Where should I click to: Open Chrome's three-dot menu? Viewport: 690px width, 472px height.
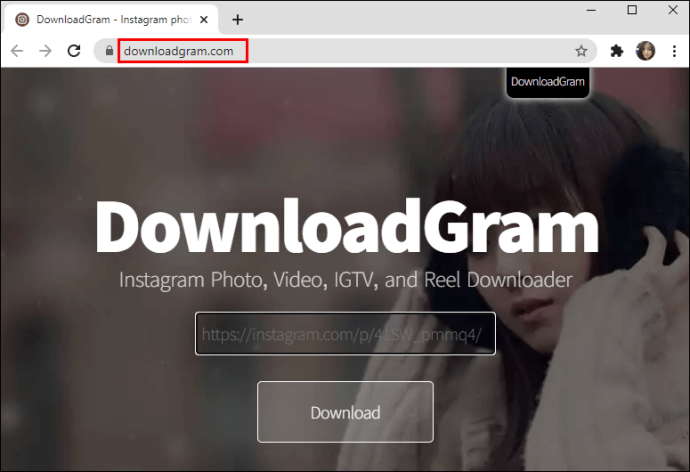(674, 51)
